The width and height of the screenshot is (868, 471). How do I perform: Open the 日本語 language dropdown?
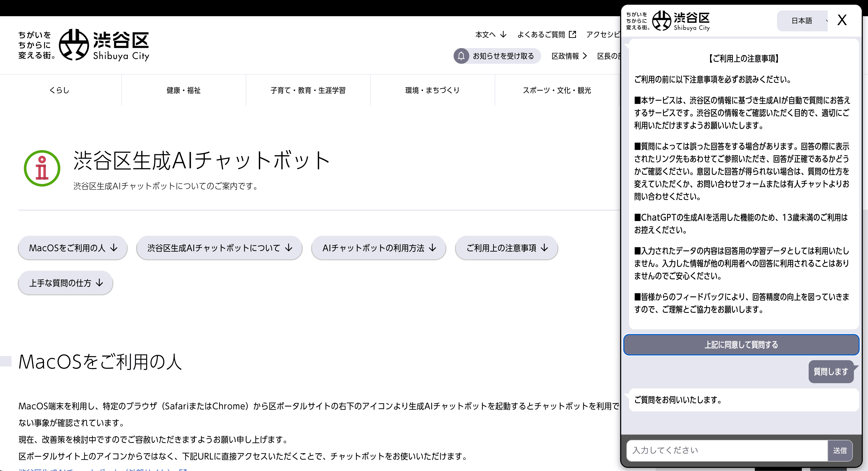pos(803,21)
